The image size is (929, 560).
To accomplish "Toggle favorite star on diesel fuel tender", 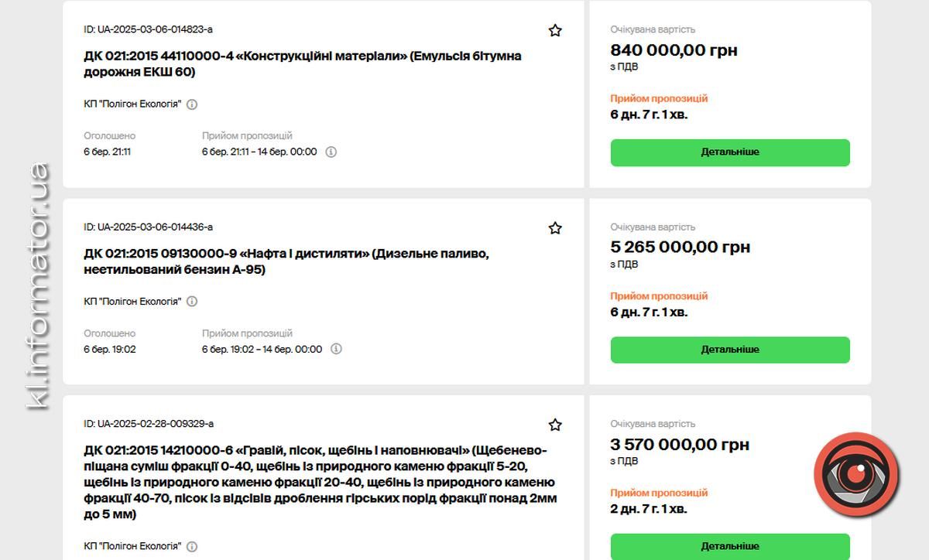I will 554,227.
